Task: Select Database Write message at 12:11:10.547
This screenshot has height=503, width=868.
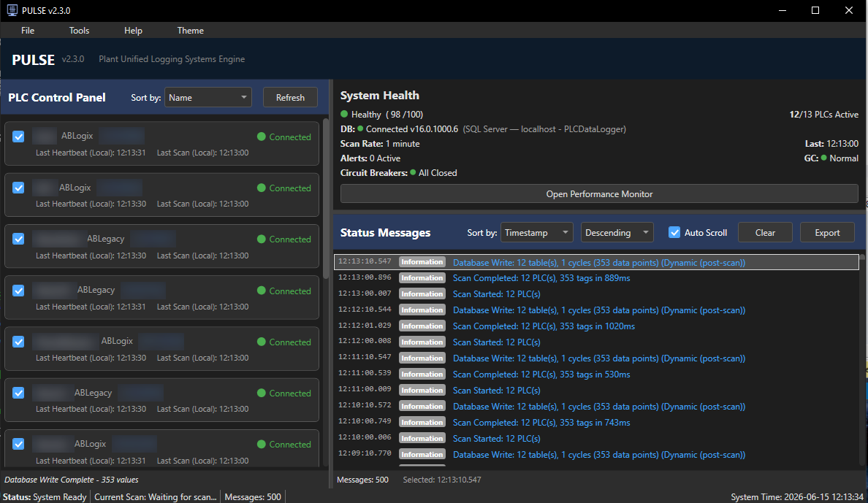Action: pos(596,358)
